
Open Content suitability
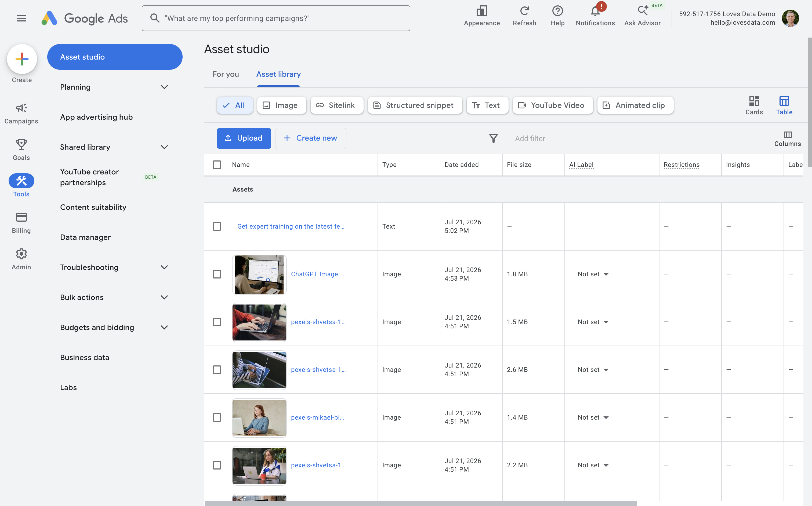click(93, 207)
